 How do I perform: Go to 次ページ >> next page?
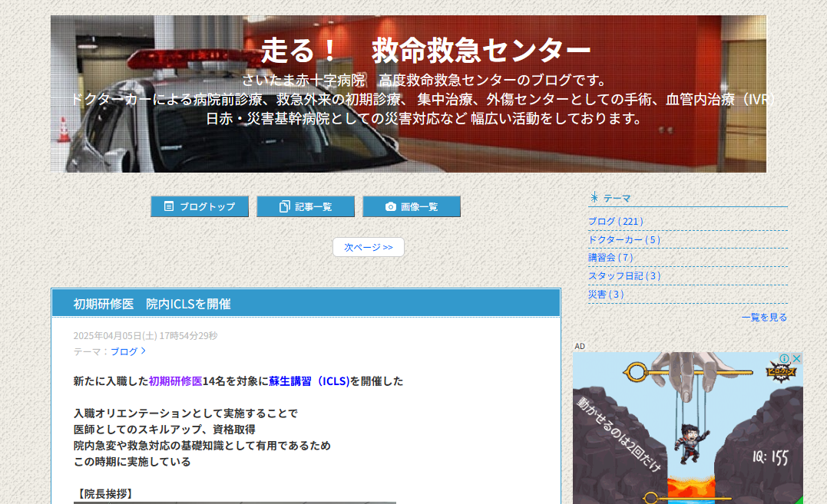[368, 247]
